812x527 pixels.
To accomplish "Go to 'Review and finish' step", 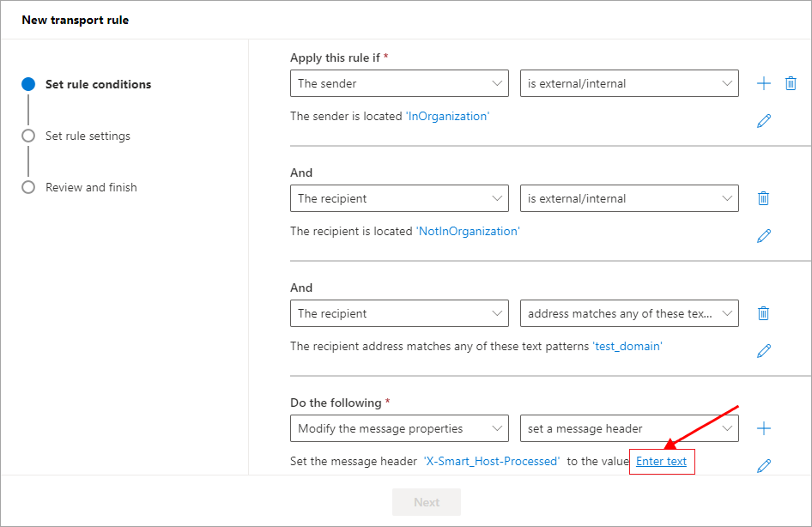I will [x=91, y=187].
